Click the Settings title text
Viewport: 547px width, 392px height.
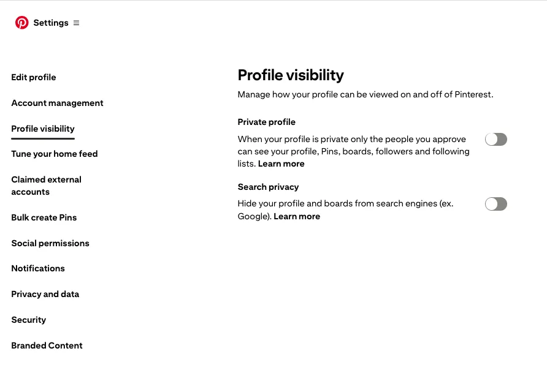click(x=51, y=23)
